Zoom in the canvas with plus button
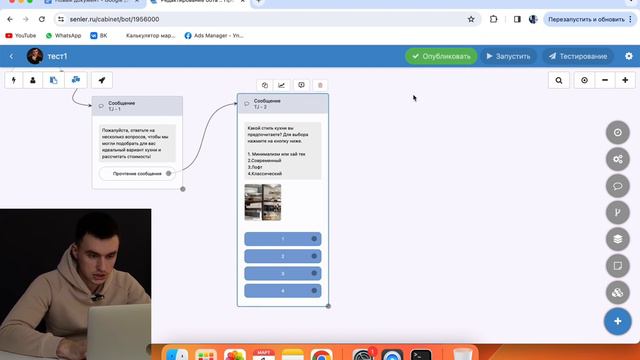The width and height of the screenshot is (640, 360). click(625, 80)
